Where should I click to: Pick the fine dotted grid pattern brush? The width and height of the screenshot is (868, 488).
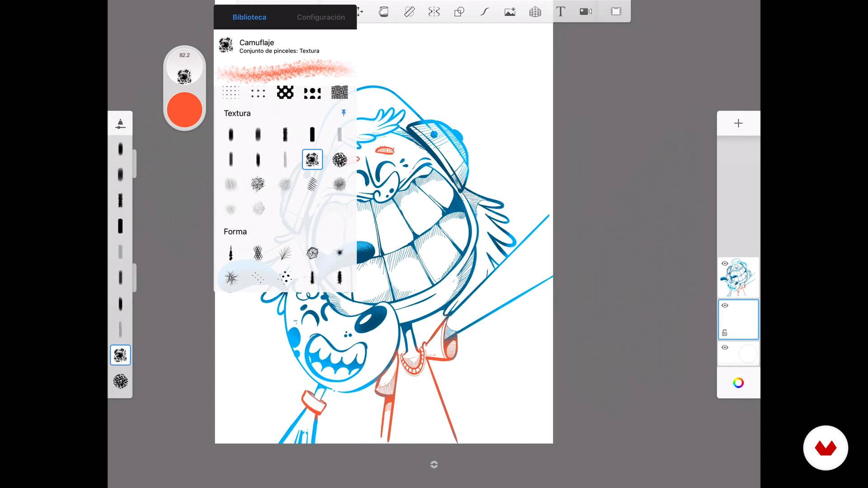point(231,93)
